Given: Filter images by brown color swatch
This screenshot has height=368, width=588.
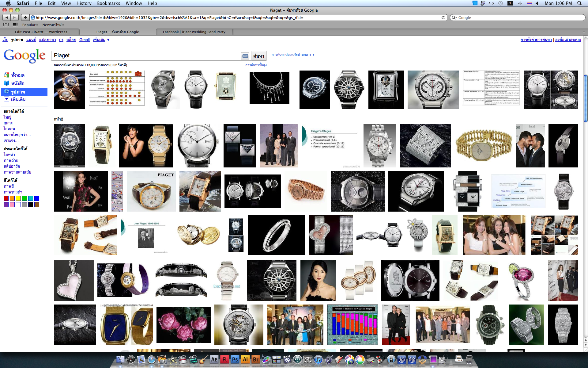Looking at the screenshot, I should [x=37, y=205].
